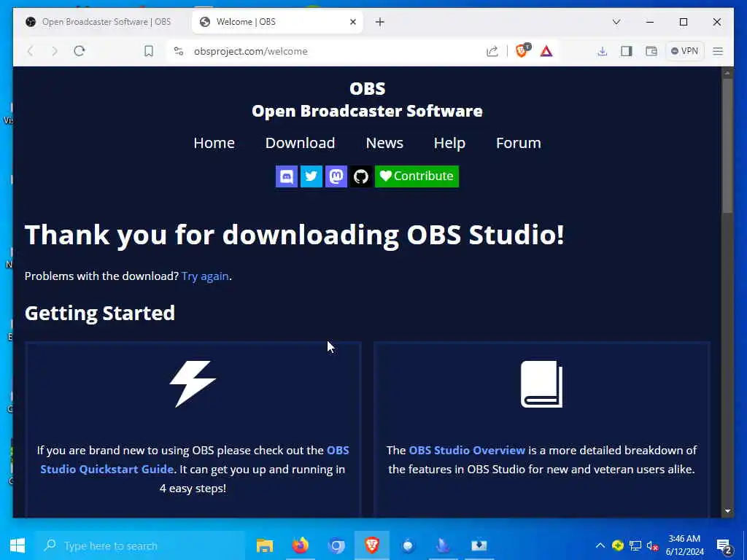The image size is (747, 560).
Task: Click the Try again download link
Action: coord(205,276)
